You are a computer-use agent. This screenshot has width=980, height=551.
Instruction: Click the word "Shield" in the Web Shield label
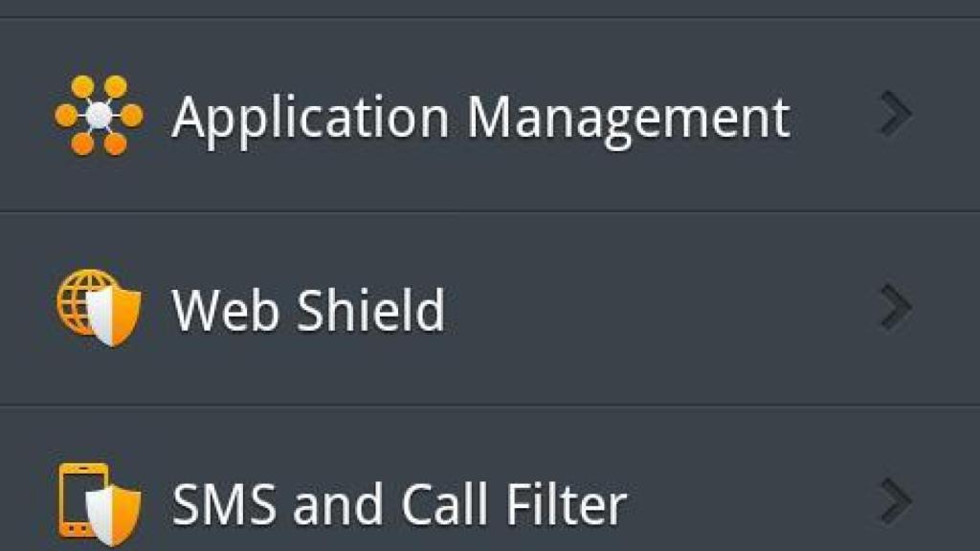pyautogui.click(x=371, y=310)
